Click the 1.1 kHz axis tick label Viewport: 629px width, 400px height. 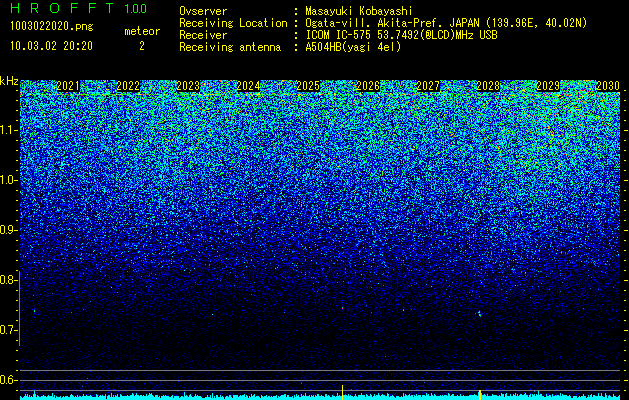7,130
